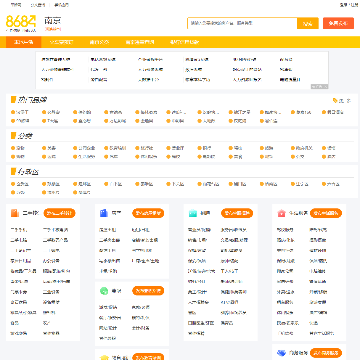
Task: Click the orange pill button beside the green round icon
Action: point(148,291)
